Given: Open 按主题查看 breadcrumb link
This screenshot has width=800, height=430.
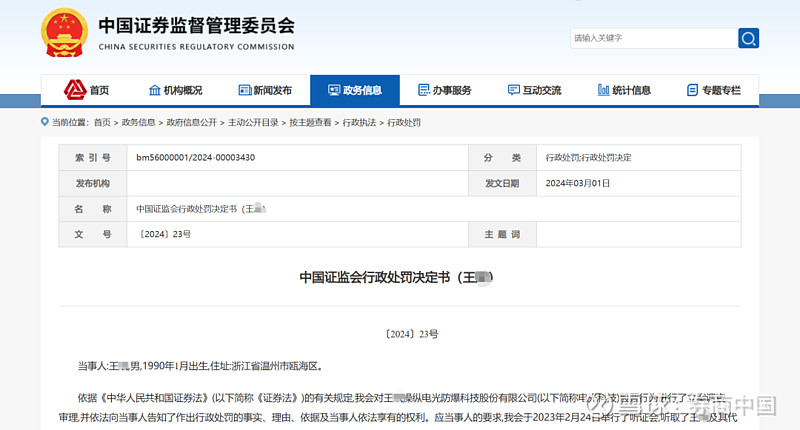Looking at the screenshot, I should [310, 122].
